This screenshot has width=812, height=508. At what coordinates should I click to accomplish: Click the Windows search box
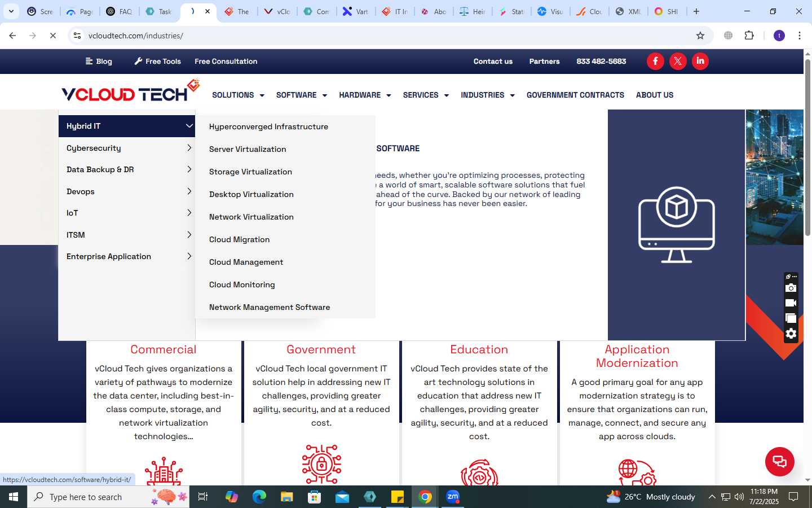107,497
